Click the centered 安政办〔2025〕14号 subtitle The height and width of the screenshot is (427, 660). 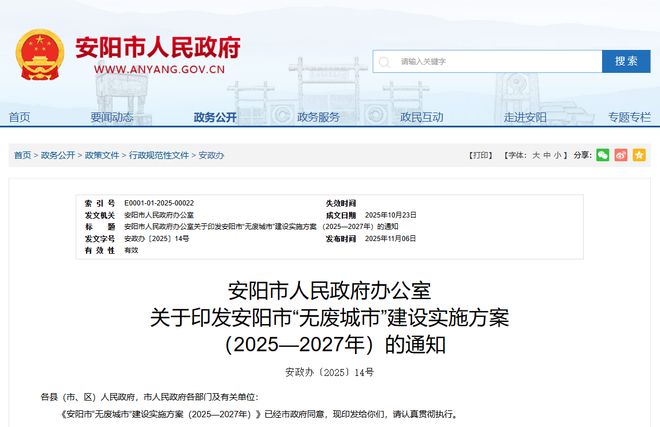[x=330, y=372]
